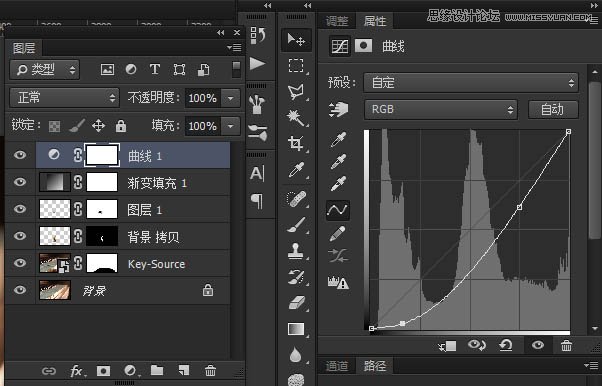Screen dimensions: 602x386
Task: Hide the 曲线 1 layer
Action: 20,155
